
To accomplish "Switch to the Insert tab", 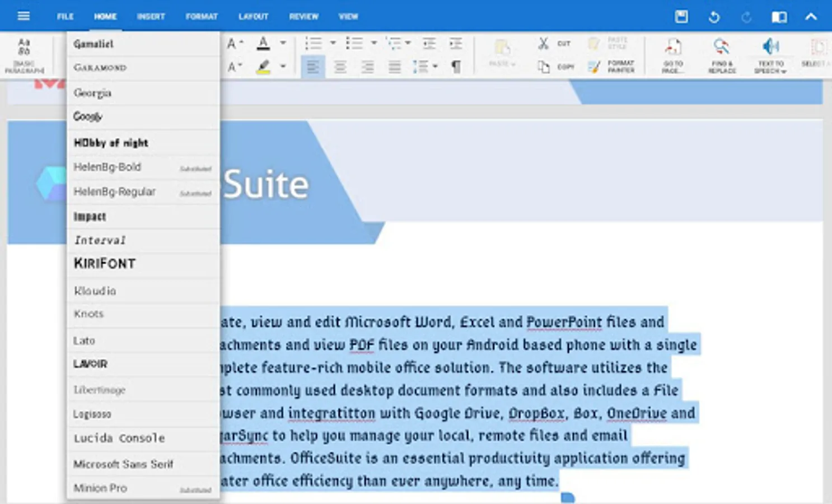I will coord(151,17).
